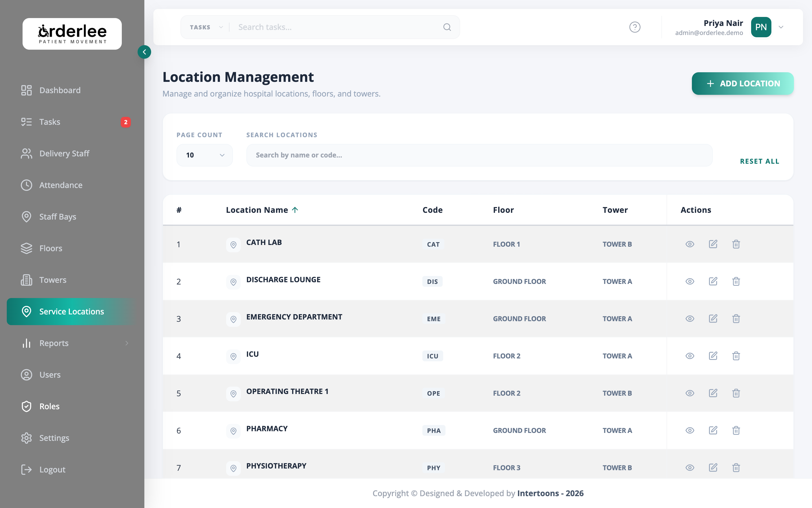Log out via the sidebar Logout item
812x508 pixels.
72,469
